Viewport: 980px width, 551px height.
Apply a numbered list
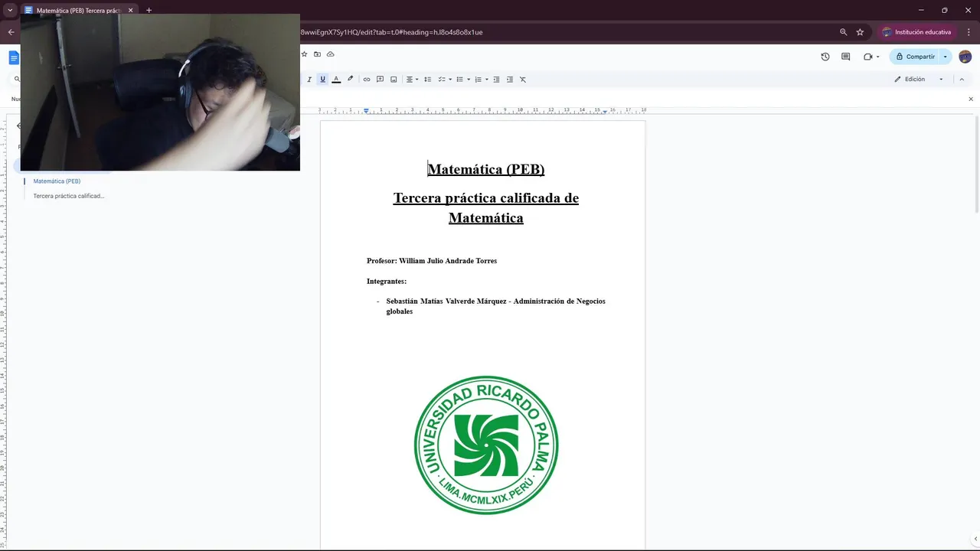click(479, 80)
